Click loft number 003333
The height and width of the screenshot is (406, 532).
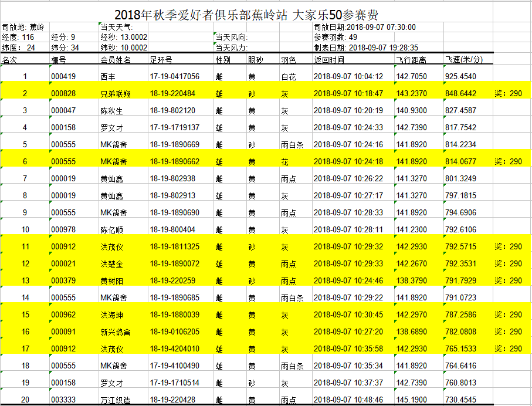(x=63, y=400)
